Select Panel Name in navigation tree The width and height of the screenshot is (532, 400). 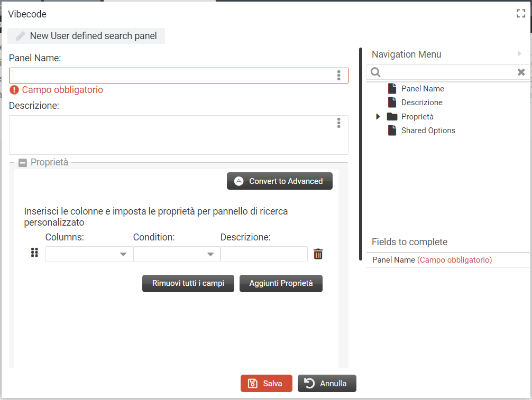coord(422,89)
